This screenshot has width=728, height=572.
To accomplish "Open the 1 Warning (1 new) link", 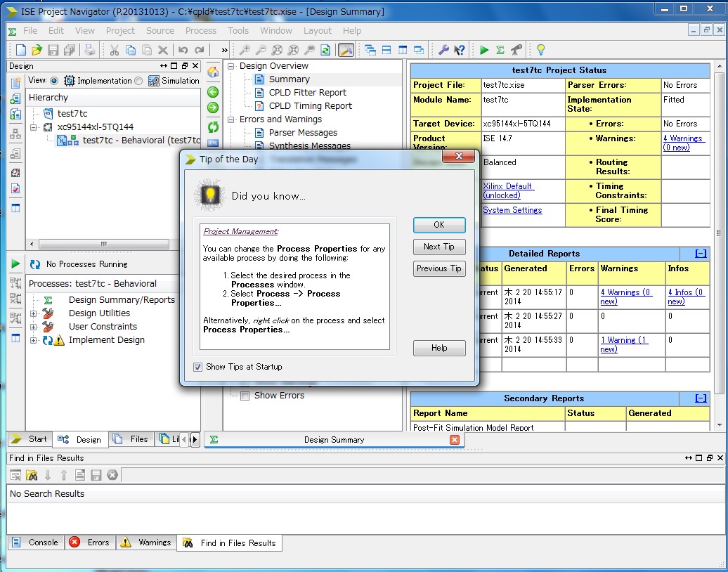I will [623, 344].
